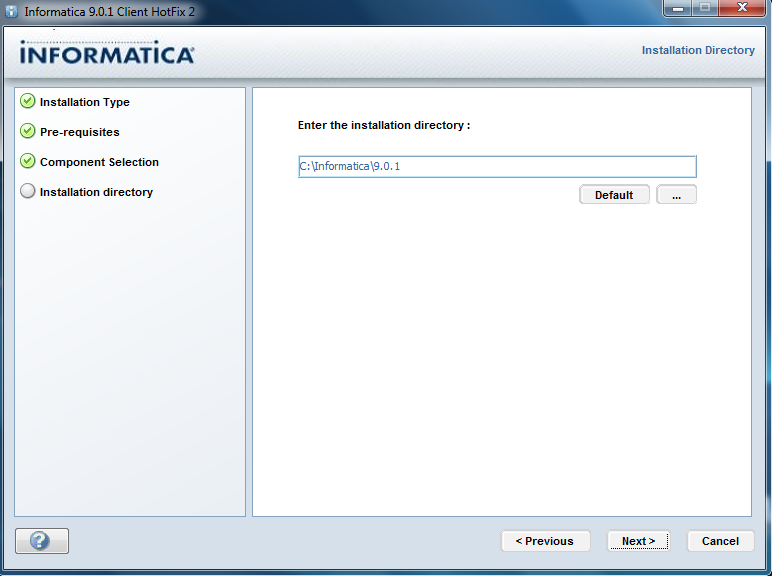Go back with the Previous button
Viewport: 772px width, 576px height.
coord(545,541)
